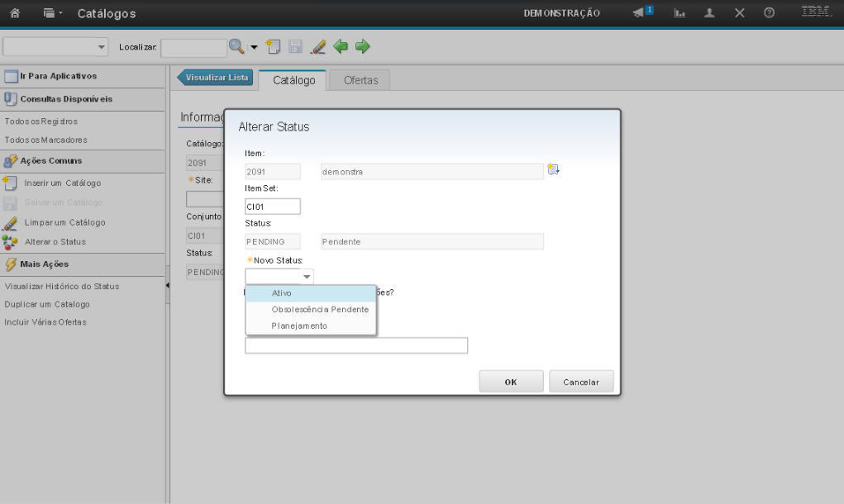This screenshot has width=844, height=504.
Task: Open long description icon next to demonstra
Action: pyautogui.click(x=554, y=170)
